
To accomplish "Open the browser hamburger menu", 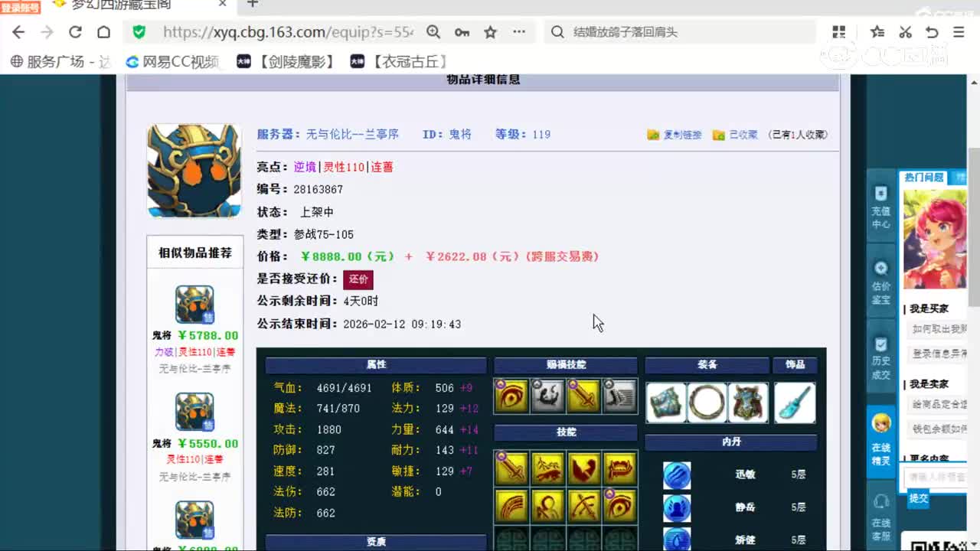I will [959, 32].
